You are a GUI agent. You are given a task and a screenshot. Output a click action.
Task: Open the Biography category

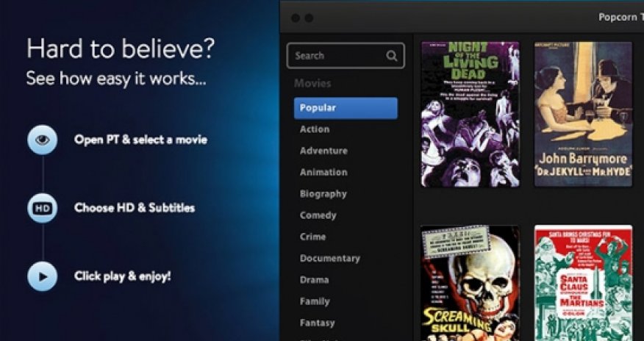[x=323, y=194]
